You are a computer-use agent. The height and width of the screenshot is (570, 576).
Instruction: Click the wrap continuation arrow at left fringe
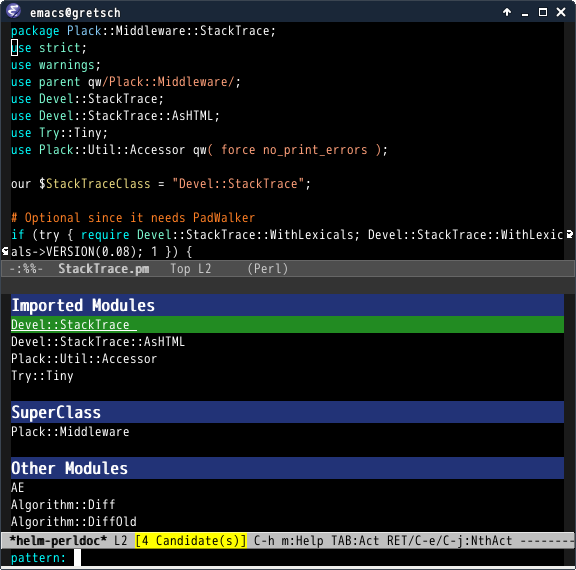coord(5,251)
